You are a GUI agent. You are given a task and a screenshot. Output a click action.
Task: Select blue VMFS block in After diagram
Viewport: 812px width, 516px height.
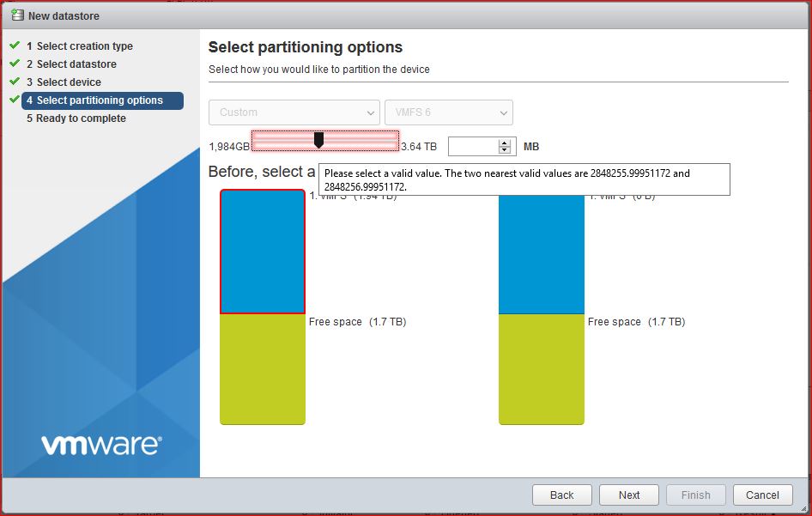point(541,254)
